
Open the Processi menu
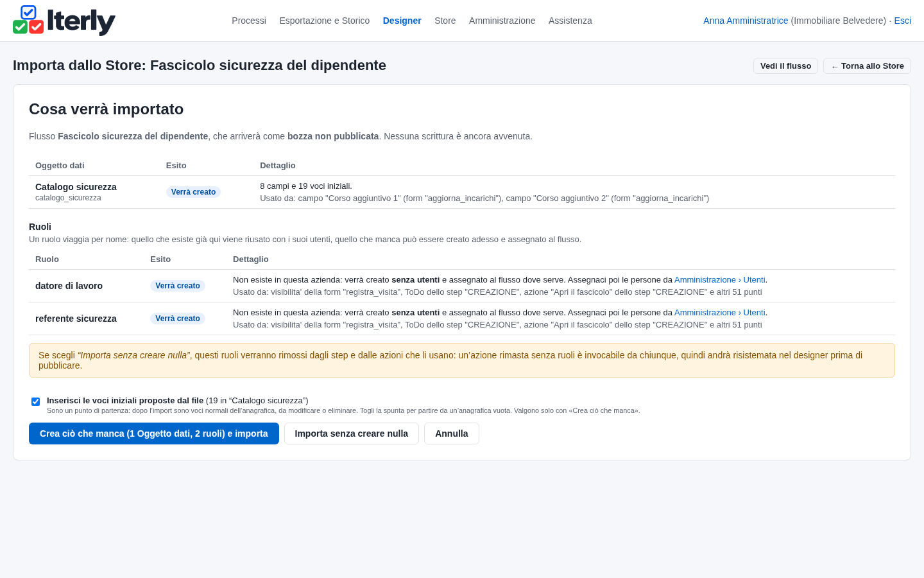(249, 21)
